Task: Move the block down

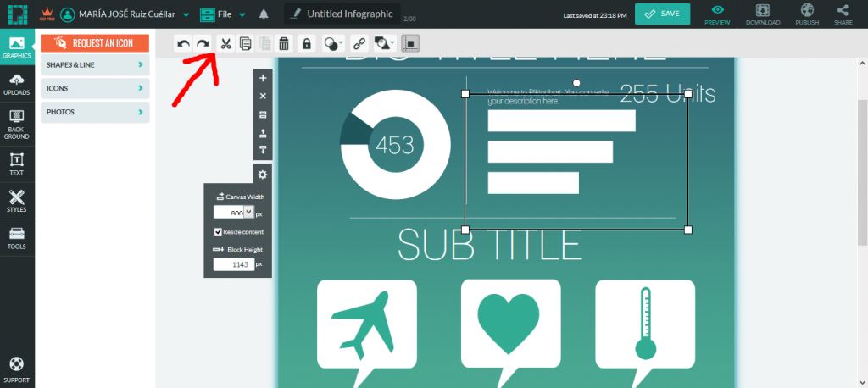Action: click(x=263, y=151)
